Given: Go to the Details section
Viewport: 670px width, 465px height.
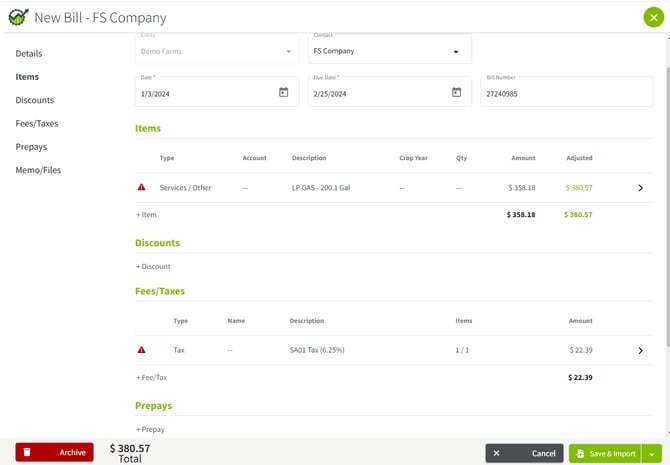Looking at the screenshot, I should coord(29,53).
